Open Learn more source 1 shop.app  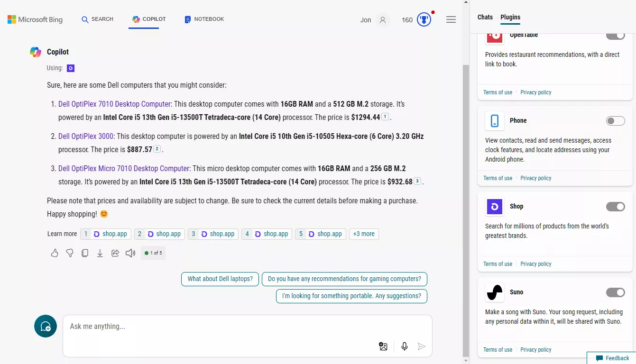pyautogui.click(x=106, y=234)
